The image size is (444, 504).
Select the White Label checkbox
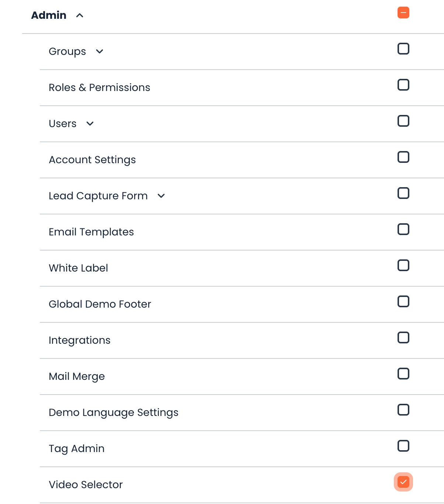click(x=403, y=265)
